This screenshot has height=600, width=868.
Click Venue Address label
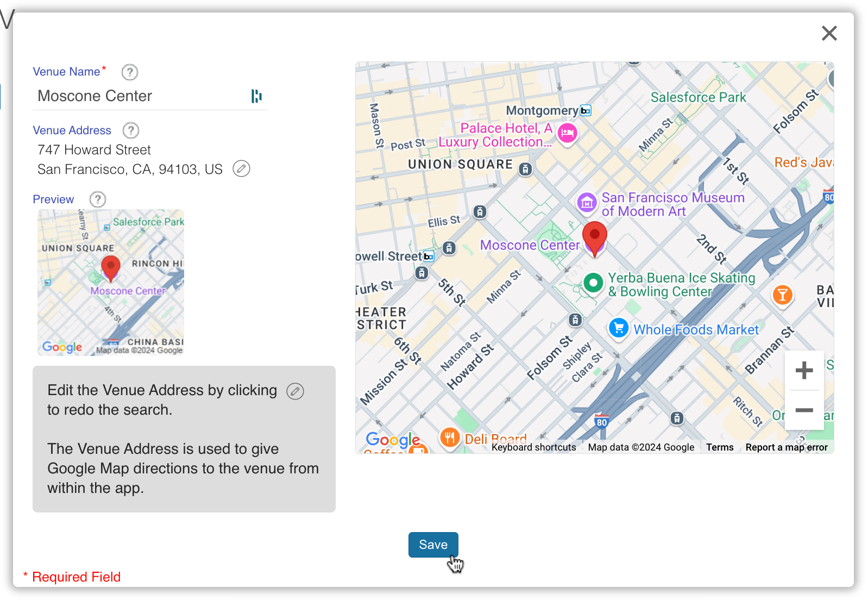tap(72, 130)
